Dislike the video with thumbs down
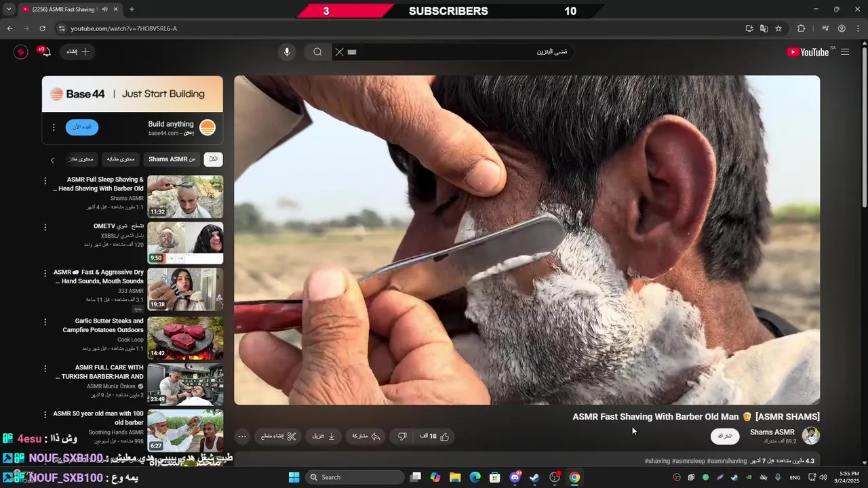Screen dimensions: 868x488 pyautogui.click(x=401, y=436)
